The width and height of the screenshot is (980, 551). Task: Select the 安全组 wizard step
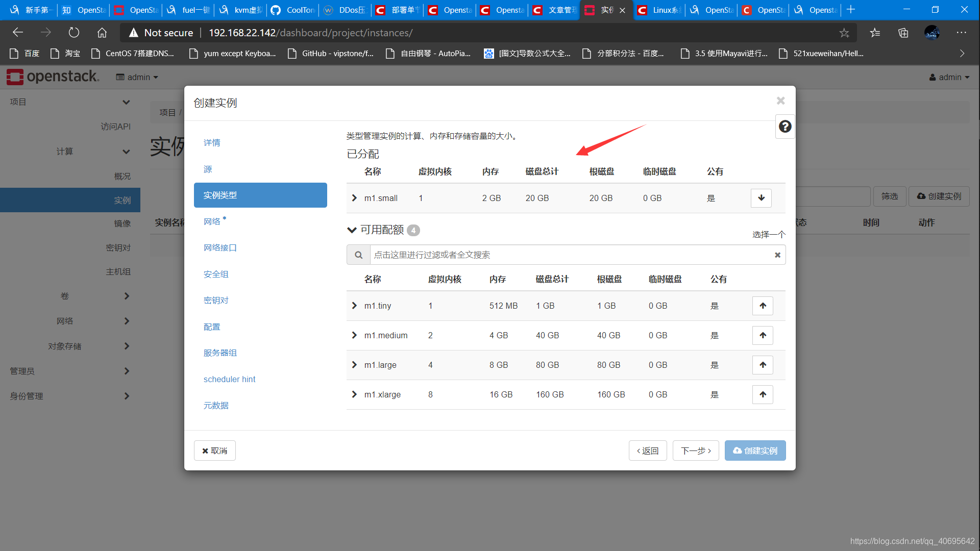216,274
